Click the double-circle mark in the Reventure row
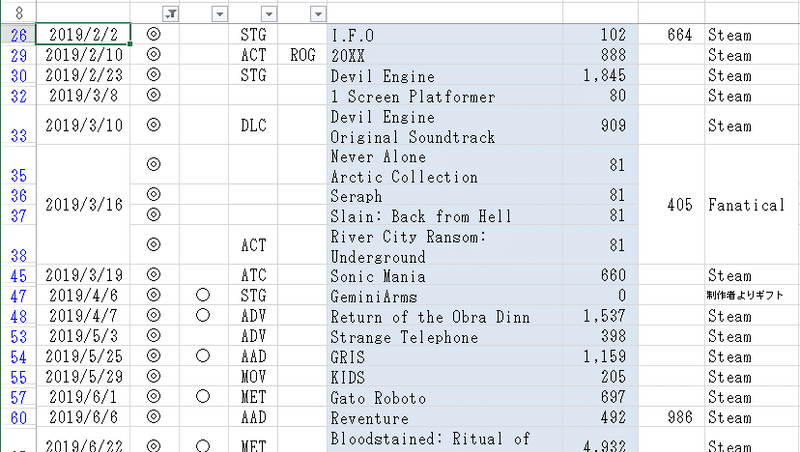 tap(154, 417)
